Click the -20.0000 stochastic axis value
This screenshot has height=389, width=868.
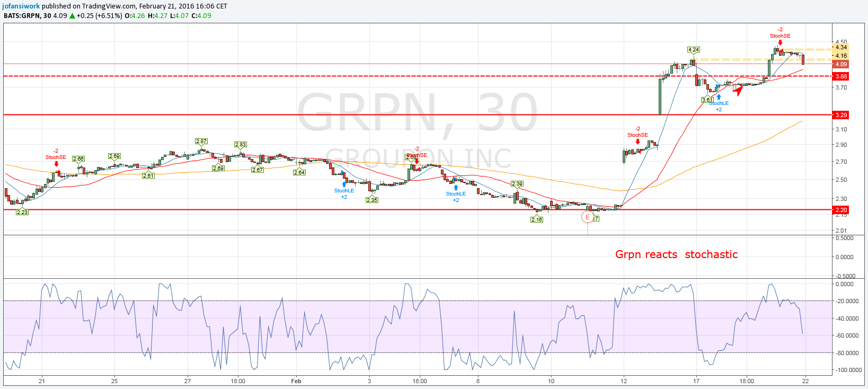[x=846, y=301]
